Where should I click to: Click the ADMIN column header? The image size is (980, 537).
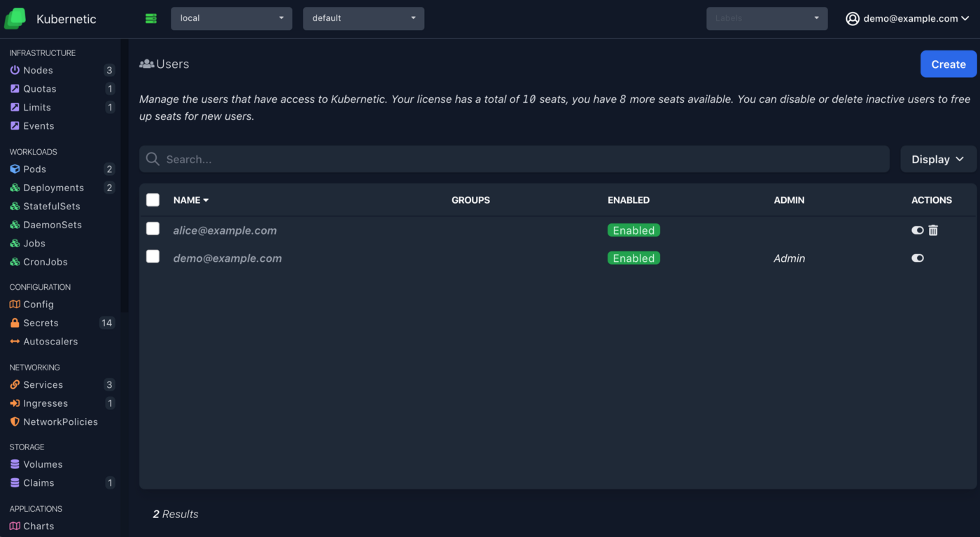(x=789, y=200)
